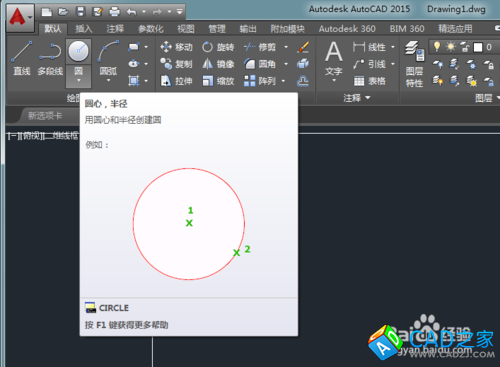Activate the 镜像 (Mirror) tool
This screenshot has width=500, height=367.
[x=218, y=64]
